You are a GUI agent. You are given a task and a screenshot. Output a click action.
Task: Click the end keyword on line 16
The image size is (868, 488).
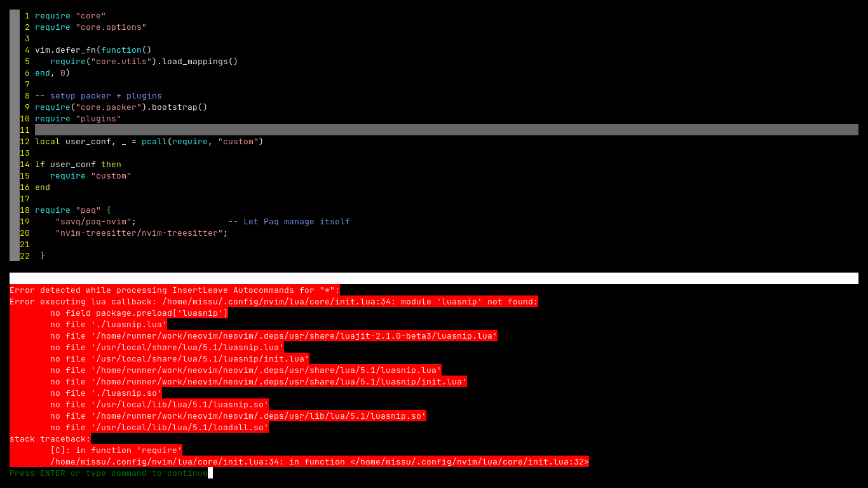[42, 187]
